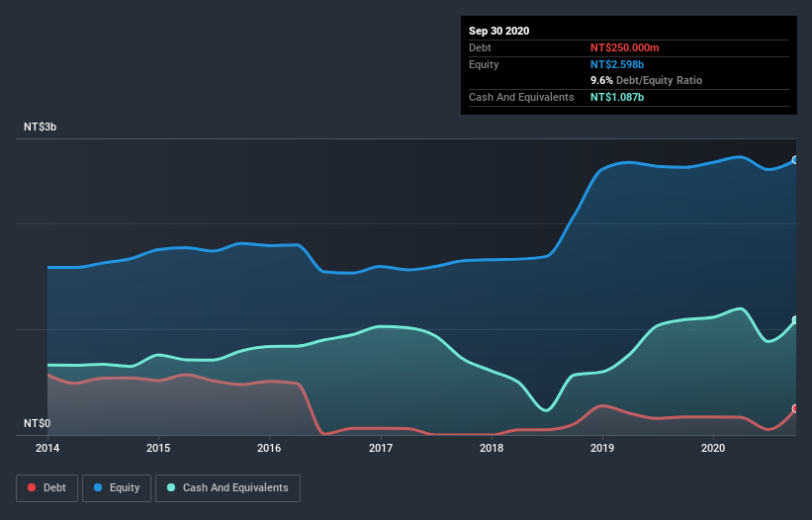
Task: Toggle the Debt legend button
Action: 47,488
